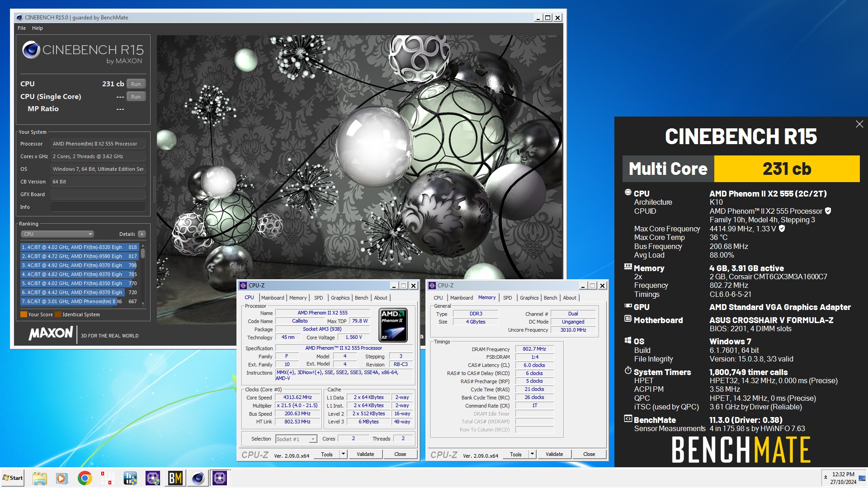This screenshot has width=868, height=488.
Task: Run the CPU multi-core benchmark
Action: (x=136, y=84)
